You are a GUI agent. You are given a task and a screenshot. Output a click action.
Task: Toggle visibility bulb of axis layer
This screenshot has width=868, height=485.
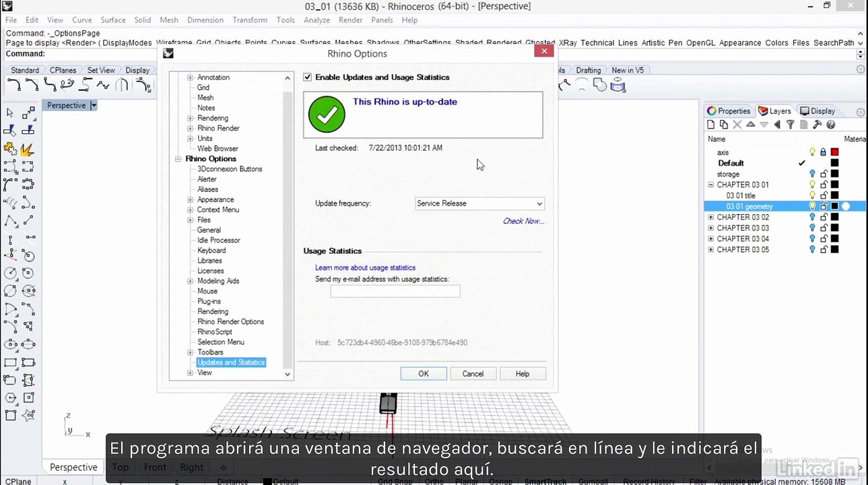(812, 152)
